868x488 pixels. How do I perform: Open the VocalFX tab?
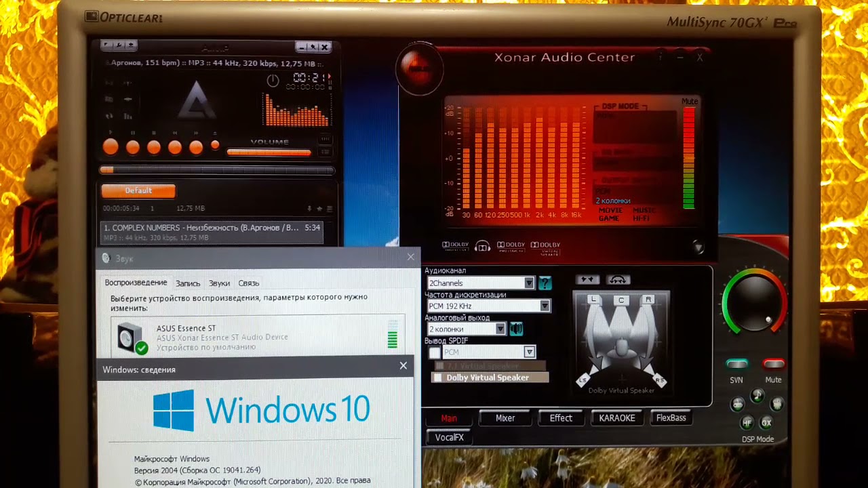(450, 438)
